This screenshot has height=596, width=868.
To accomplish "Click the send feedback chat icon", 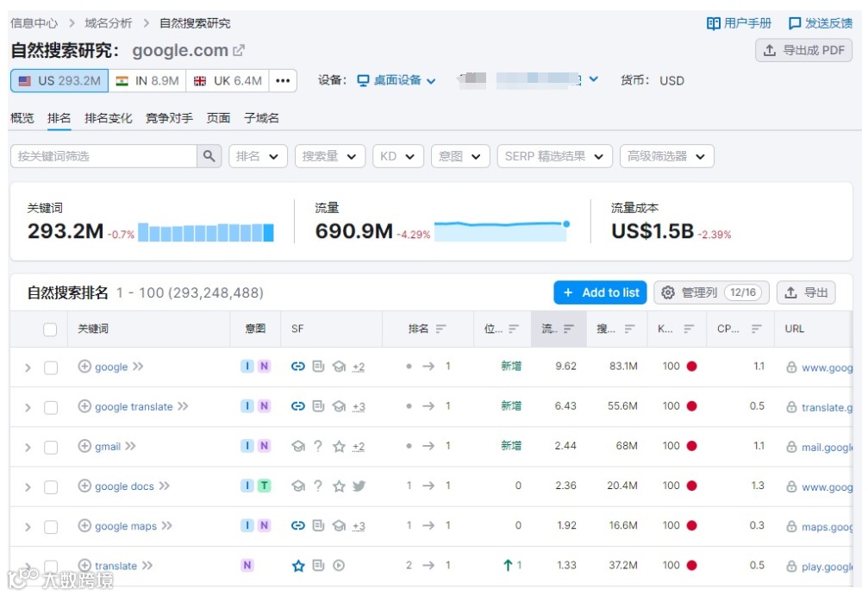I will click(795, 23).
